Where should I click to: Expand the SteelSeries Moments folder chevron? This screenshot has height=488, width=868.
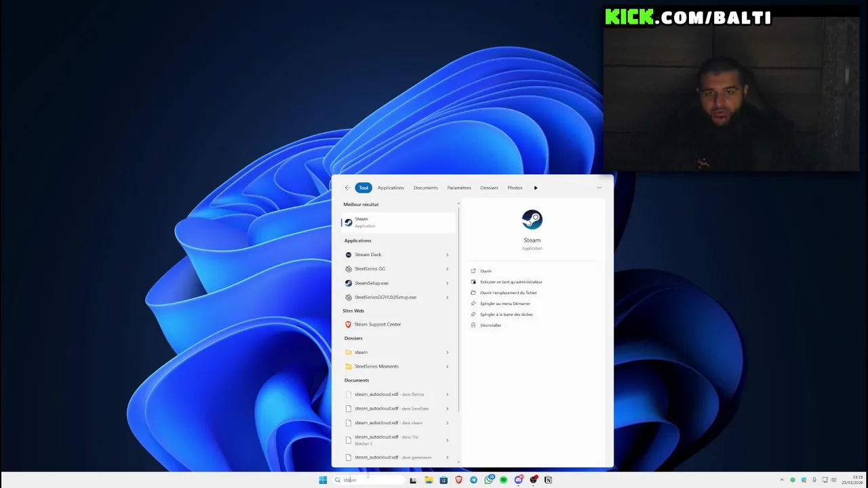pyautogui.click(x=447, y=367)
